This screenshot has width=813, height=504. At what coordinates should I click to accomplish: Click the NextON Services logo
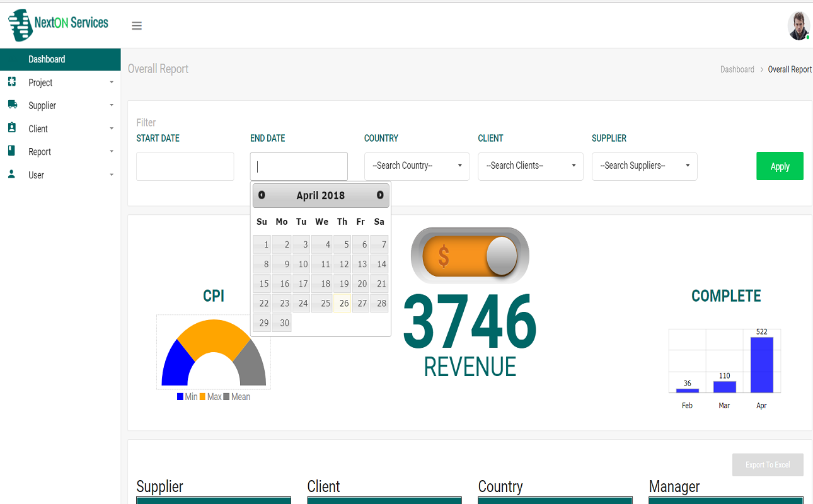[x=58, y=24]
